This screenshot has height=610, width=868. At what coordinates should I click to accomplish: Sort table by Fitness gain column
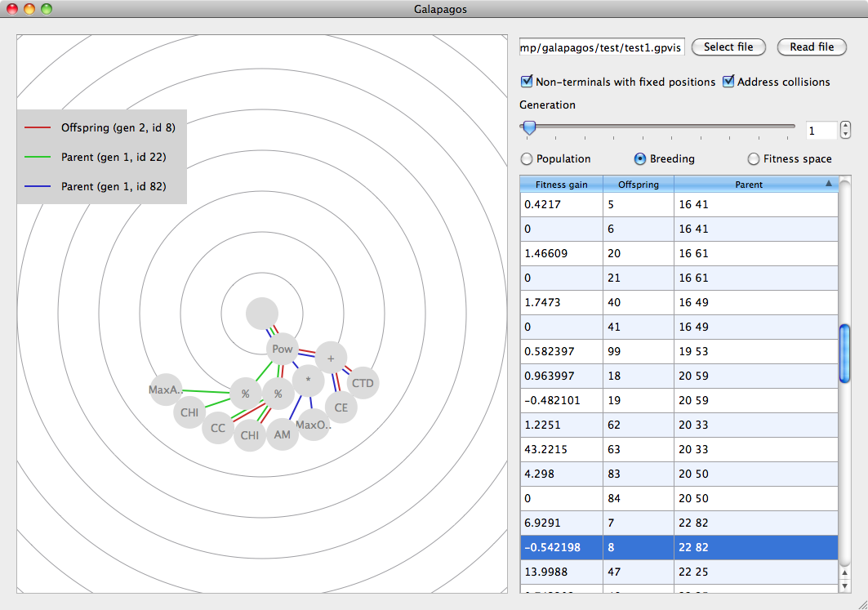(x=561, y=185)
